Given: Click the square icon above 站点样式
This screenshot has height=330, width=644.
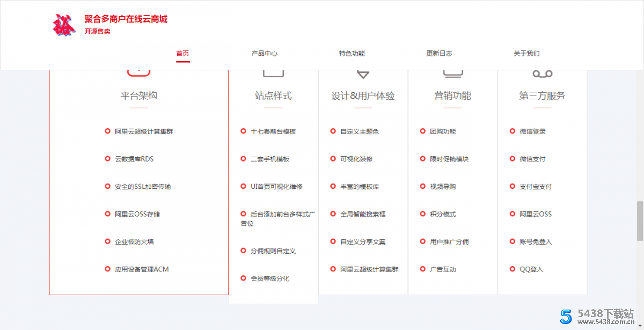Looking at the screenshot, I should (273, 73).
